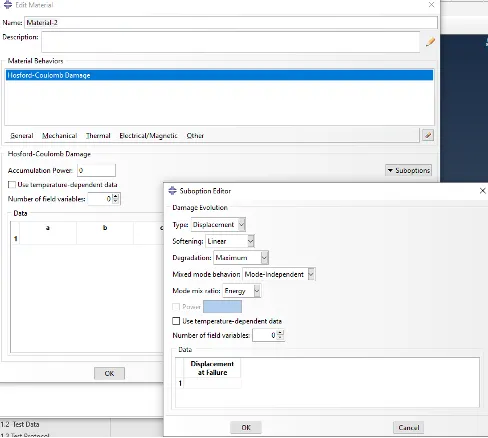Image resolution: width=488 pixels, height=438 pixels.
Task: Enable temperature-dependent data in Suboption Editor
Action: pos(176,321)
